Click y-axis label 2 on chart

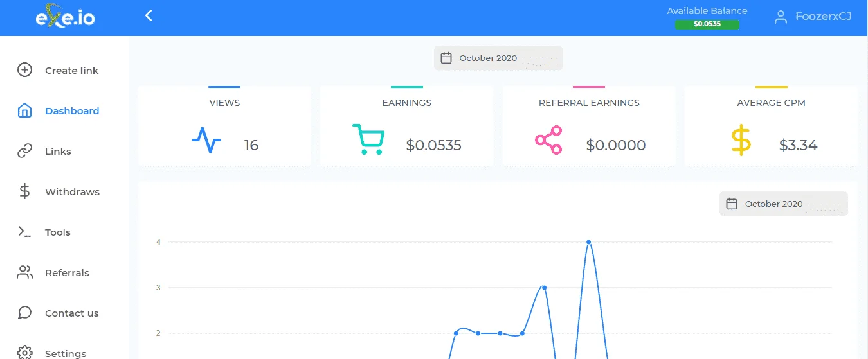point(158,333)
